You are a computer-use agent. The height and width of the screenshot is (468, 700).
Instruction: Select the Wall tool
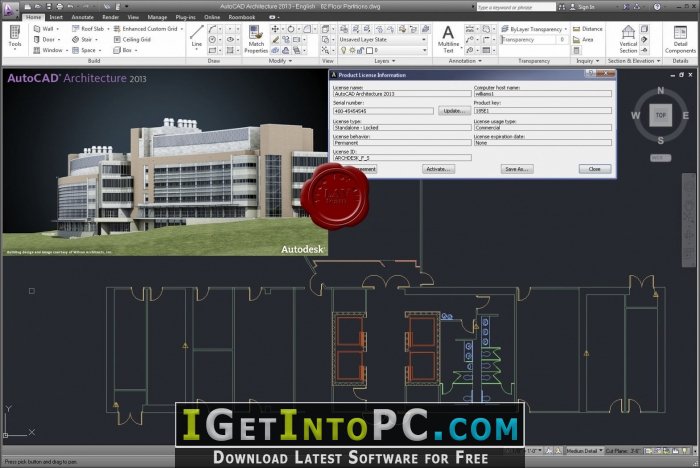[47, 29]
